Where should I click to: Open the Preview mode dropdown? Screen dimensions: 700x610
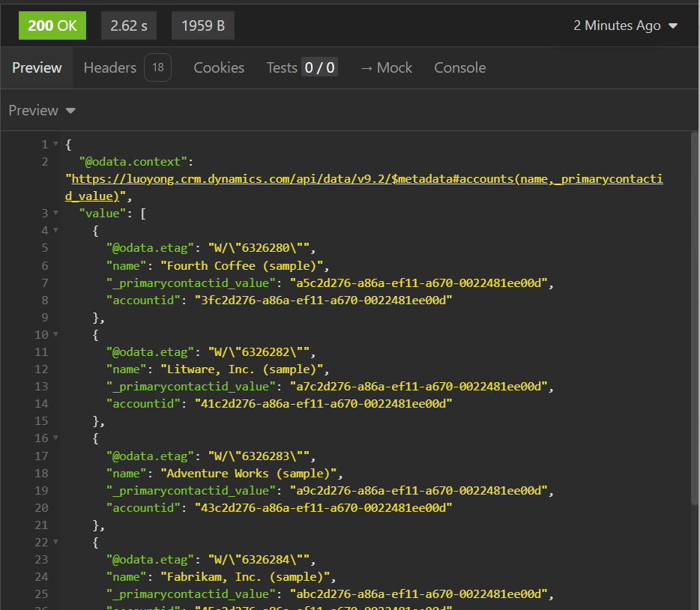42,110
